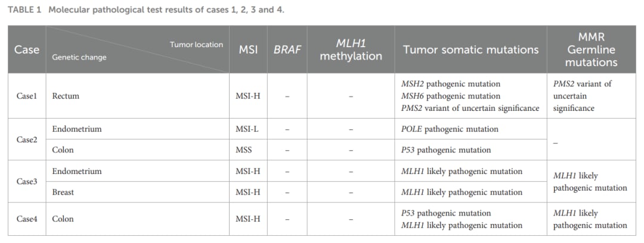Click the Tumor somatic mutations header
The width and height of the screenshot is (644, 243).
click(x=470, y=49)
